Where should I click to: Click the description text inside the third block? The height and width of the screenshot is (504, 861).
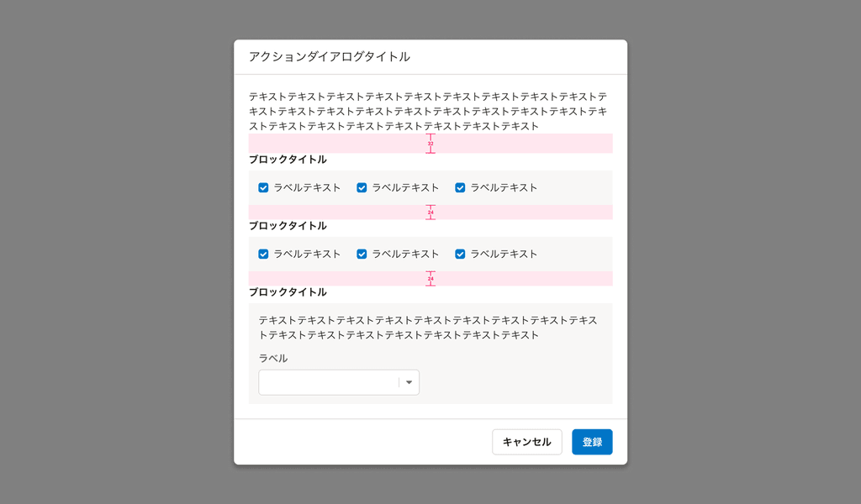tap(429, 328)
